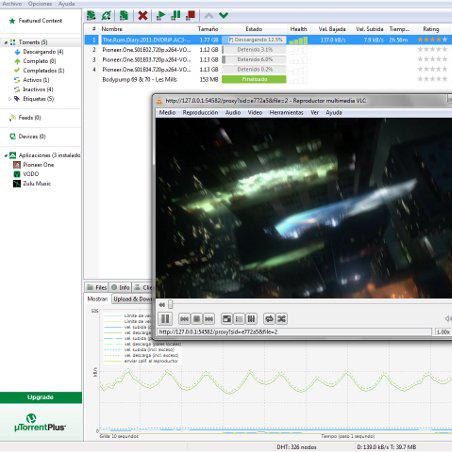Open the Reproducción menu in VLC
Image resolution: width=452 pixels, height=452 pixels.
[x=200, y=113]
